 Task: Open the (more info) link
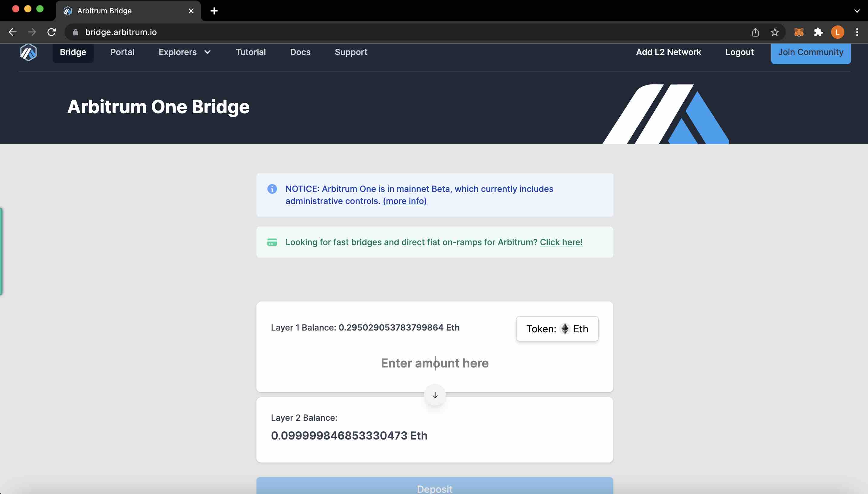(x=405, y=201)
